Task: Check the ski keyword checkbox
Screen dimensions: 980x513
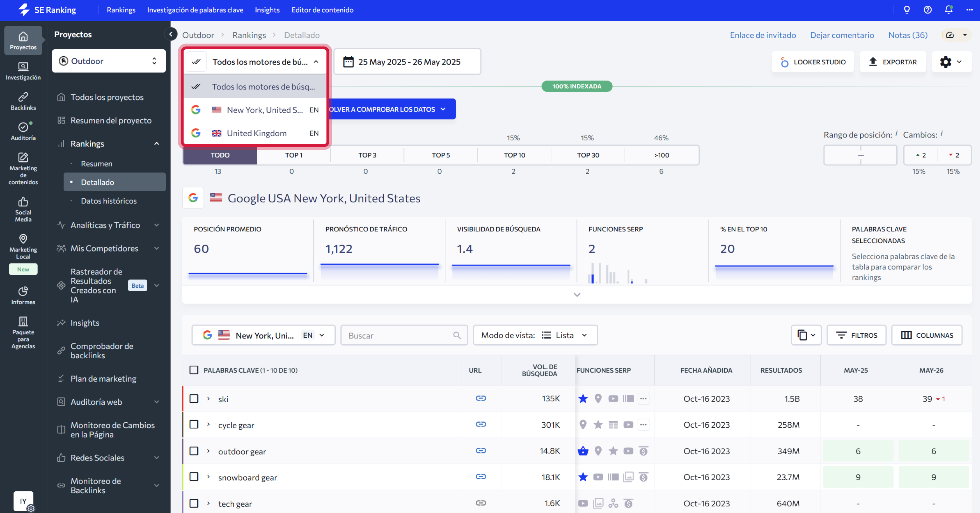Action: click(x=194, y=398)
